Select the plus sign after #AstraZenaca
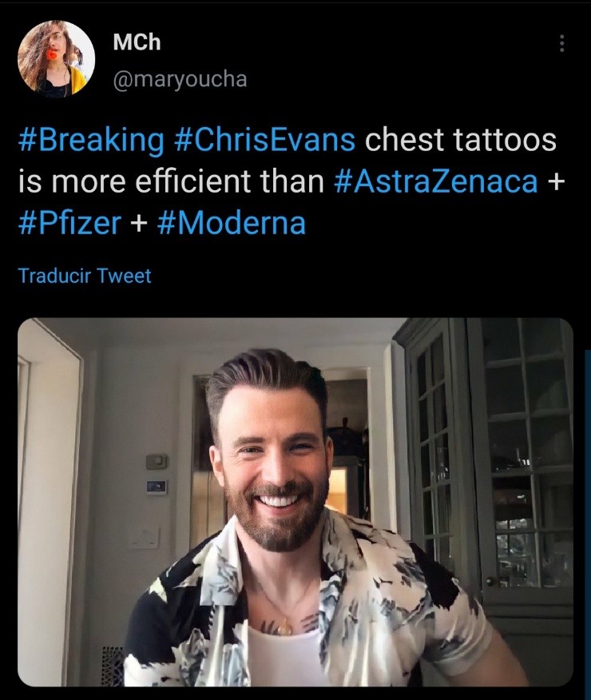 point(556,181)
